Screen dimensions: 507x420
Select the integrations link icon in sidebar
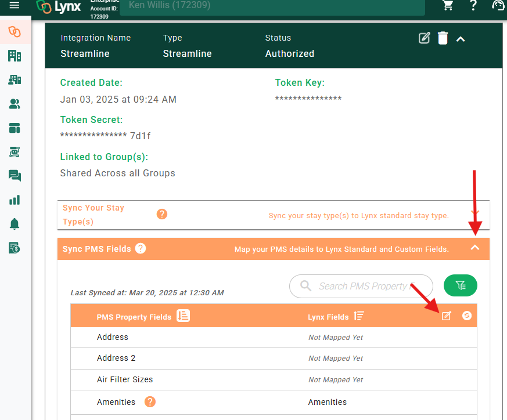pyautogui.click(x=15, y=32)
